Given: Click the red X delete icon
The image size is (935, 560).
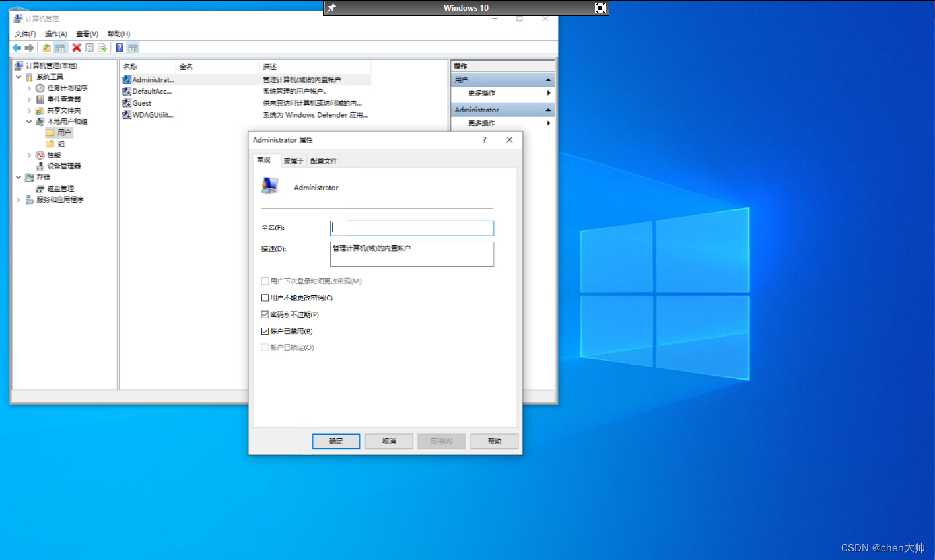Looking at the screenshot, I should 77,48.
